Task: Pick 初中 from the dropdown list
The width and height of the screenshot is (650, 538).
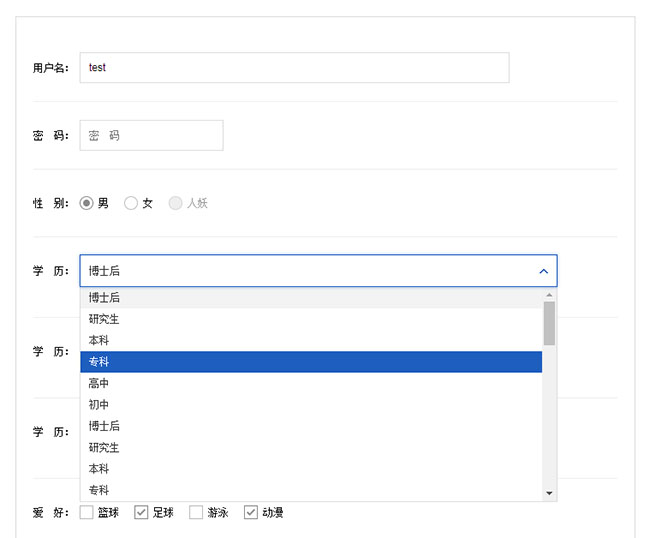Action: (x=310, y=404)
